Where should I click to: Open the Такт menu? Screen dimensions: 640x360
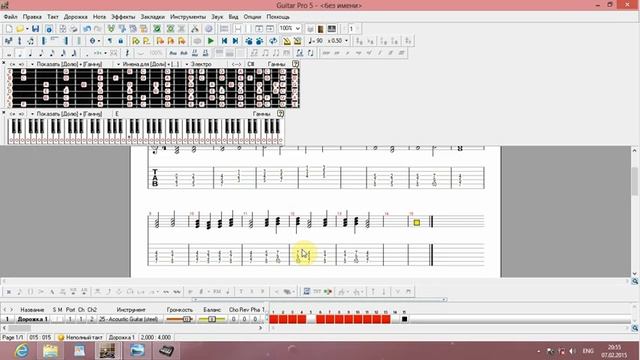53,17
